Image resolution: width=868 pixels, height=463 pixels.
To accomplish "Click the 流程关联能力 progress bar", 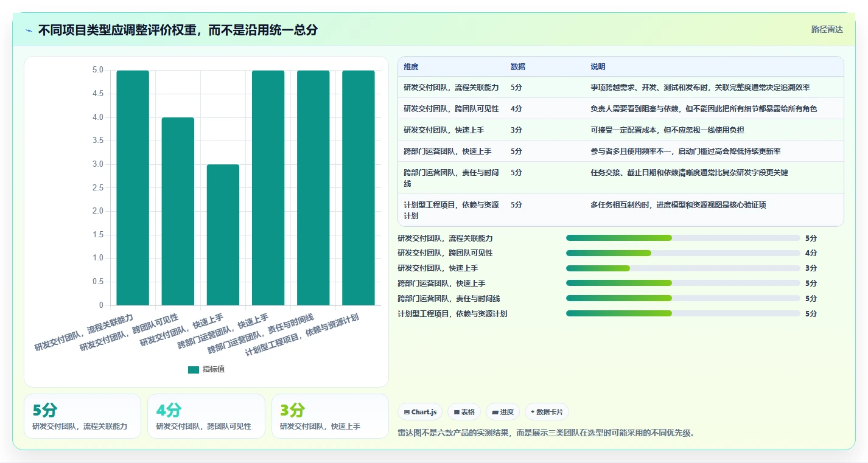I will (683, 238).
